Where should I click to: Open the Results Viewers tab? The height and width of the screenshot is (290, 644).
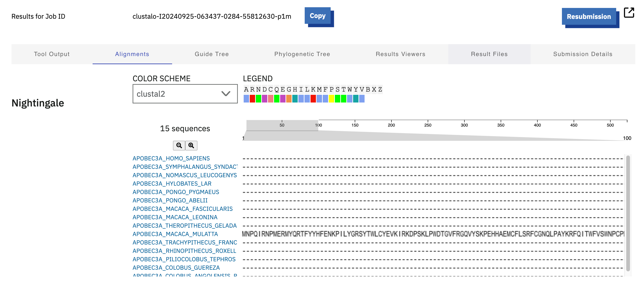pyautogui.click(x=401, y=54)
